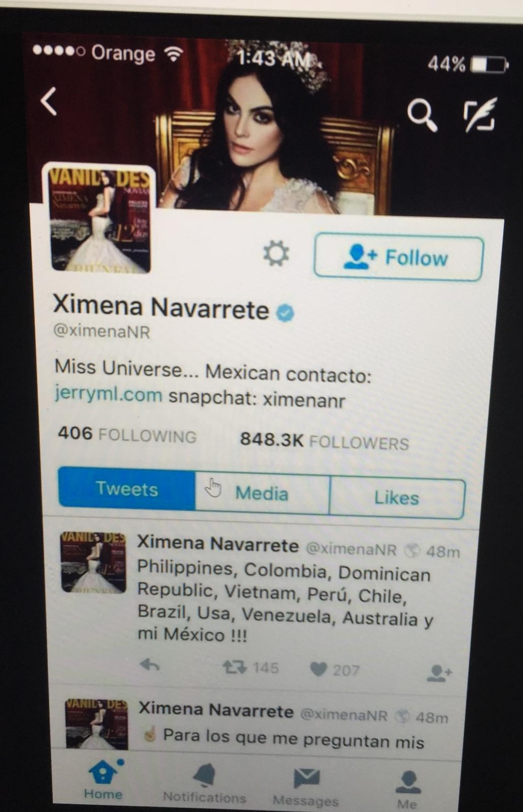View the 848.3K Followers list
This screenshot has width=523, height=812.
(x=324, y=441)
